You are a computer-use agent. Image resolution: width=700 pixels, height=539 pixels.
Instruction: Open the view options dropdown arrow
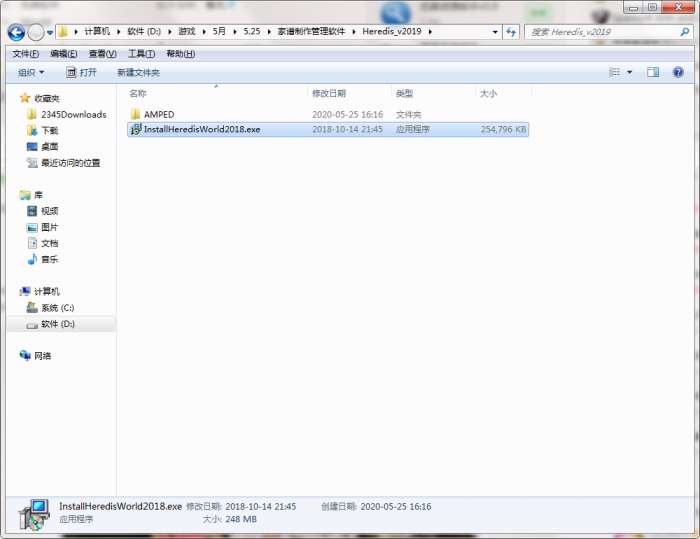pos(629,72)
